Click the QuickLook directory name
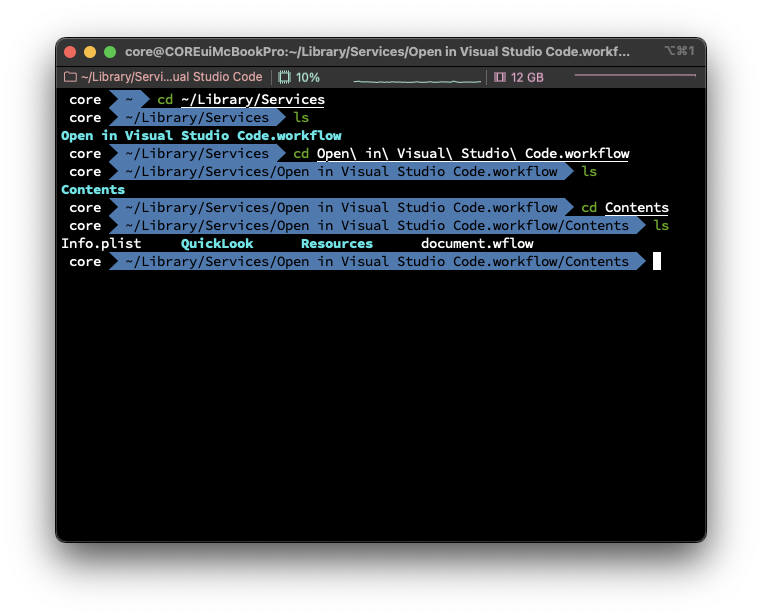 [217, 243]
